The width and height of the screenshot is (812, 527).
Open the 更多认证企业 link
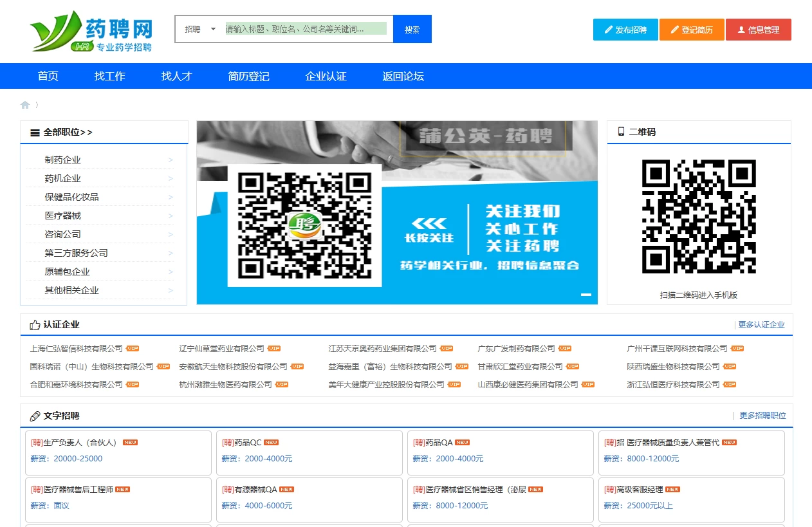pos(761,325)
